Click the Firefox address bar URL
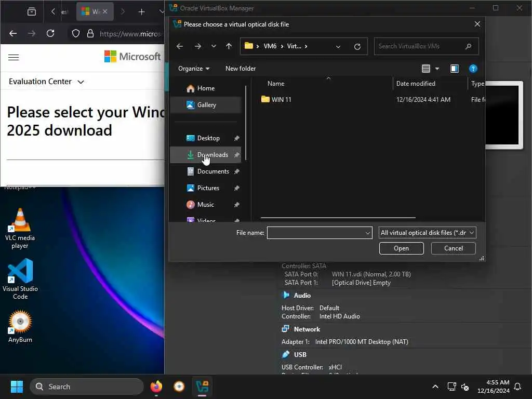532x399 pixels. [129, 34]
